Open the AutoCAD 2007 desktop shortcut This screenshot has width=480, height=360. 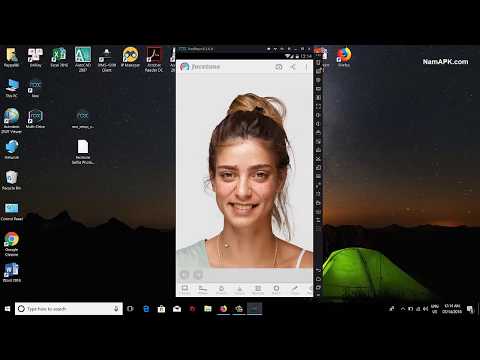tap(83, 59)
